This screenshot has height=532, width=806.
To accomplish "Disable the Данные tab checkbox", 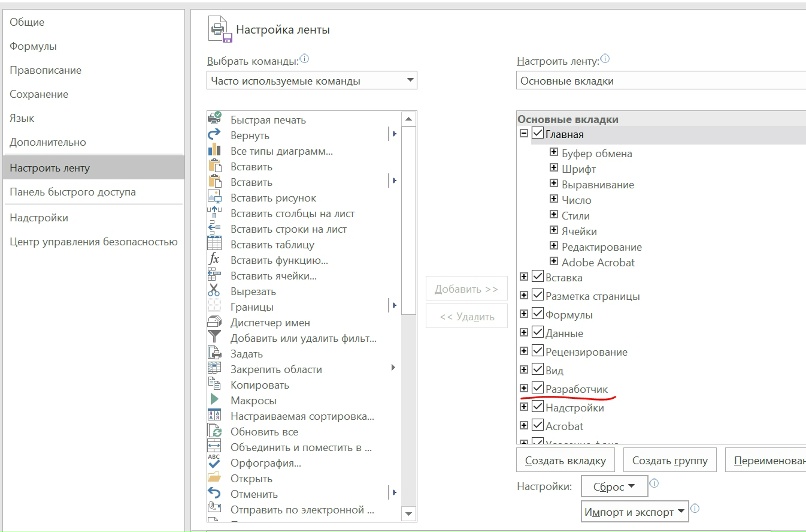I will point(539,333).
